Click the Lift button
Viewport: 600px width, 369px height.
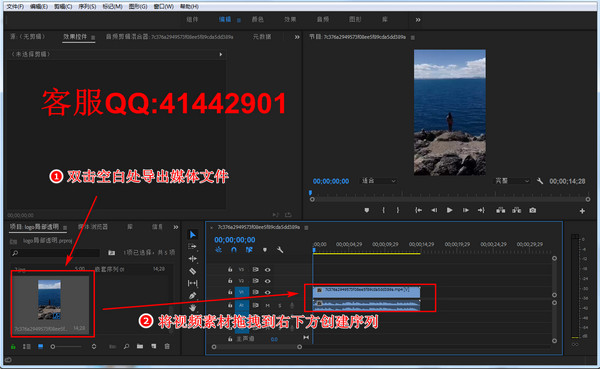pyautogui.click(x=501, y=210)
